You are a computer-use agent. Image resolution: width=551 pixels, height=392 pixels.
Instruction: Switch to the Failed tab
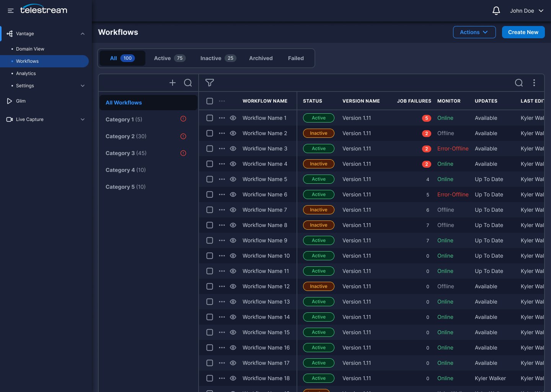296,58
